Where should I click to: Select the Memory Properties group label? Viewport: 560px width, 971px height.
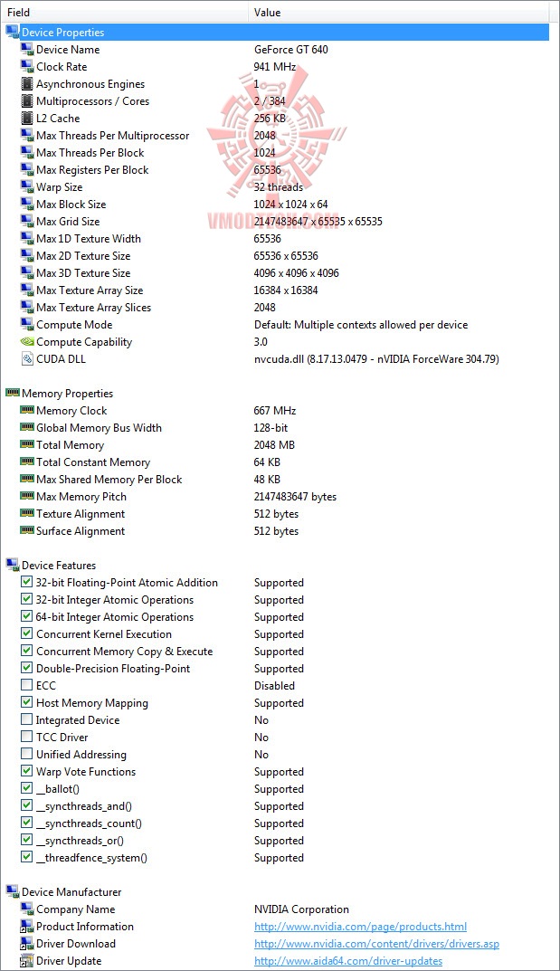[x=68, y=394]
